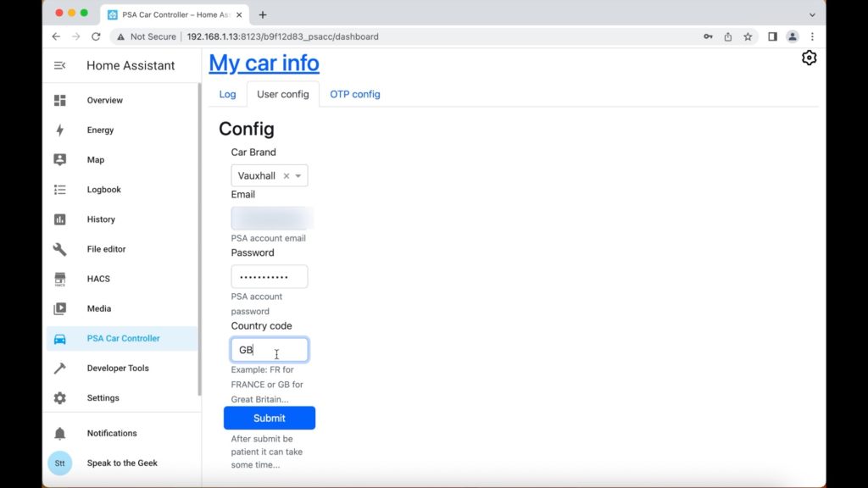
Task: Collapse the Home Assistant sidebar menu icon
Action: coord(60,65)
